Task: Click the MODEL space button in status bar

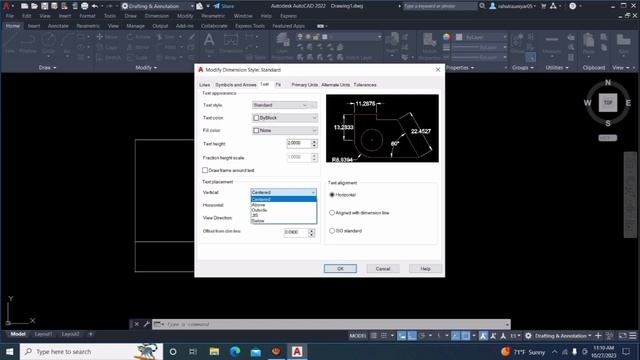Action: click(x=358, y=336)
